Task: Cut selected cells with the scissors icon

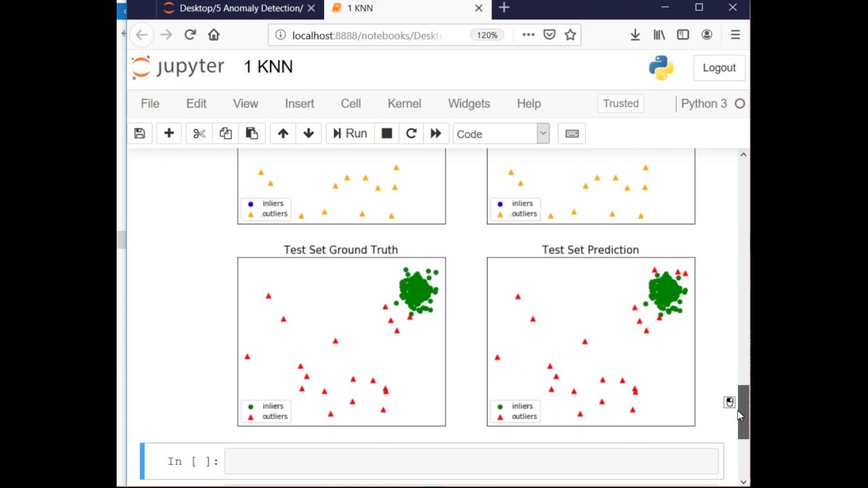Action: 199,134
